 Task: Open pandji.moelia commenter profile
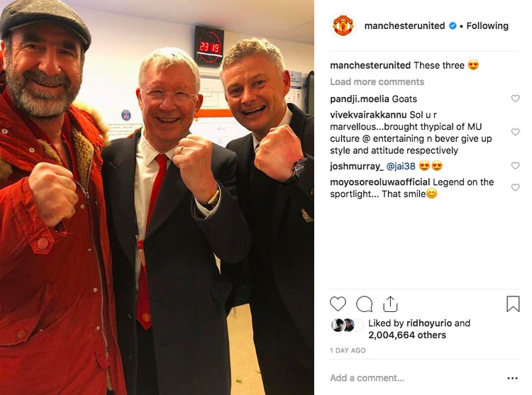pyautogui.click(x=360, y=99)
